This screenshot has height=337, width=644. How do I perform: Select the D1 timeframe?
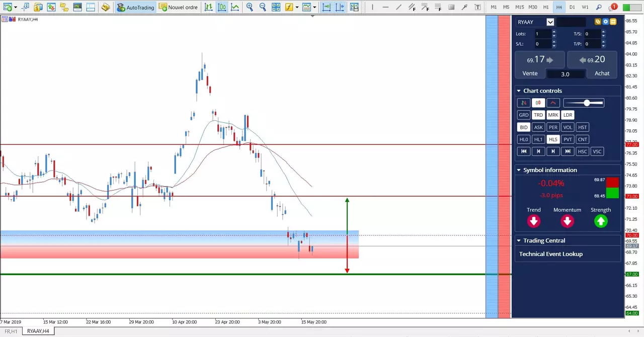coord(572,7)
